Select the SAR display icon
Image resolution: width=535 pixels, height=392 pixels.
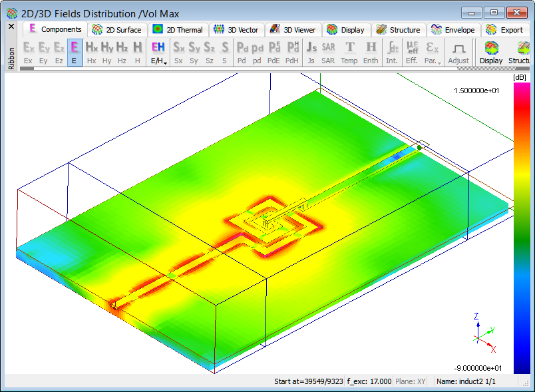[x=328, y=52]
